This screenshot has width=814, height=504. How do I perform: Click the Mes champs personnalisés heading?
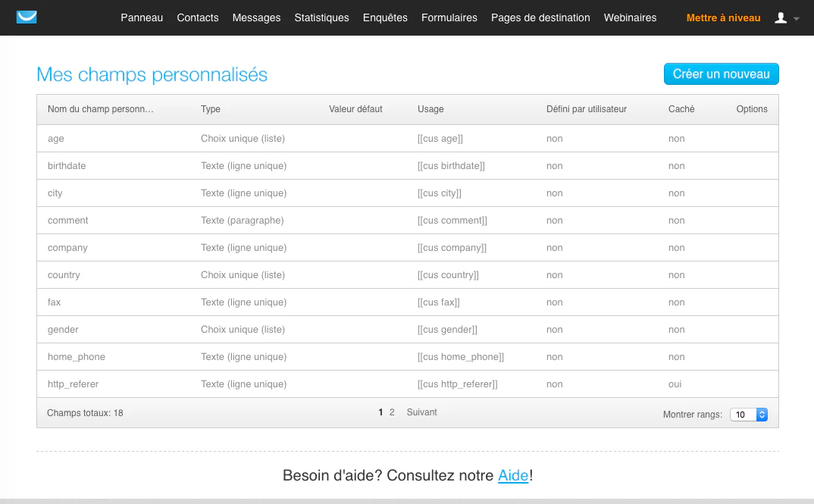coord(152,75)
